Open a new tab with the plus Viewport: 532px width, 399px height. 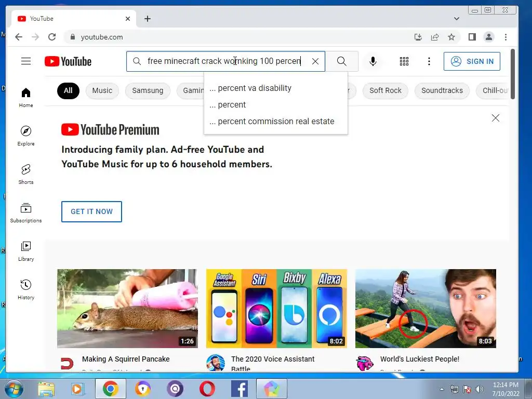click(x=147, y=19)
